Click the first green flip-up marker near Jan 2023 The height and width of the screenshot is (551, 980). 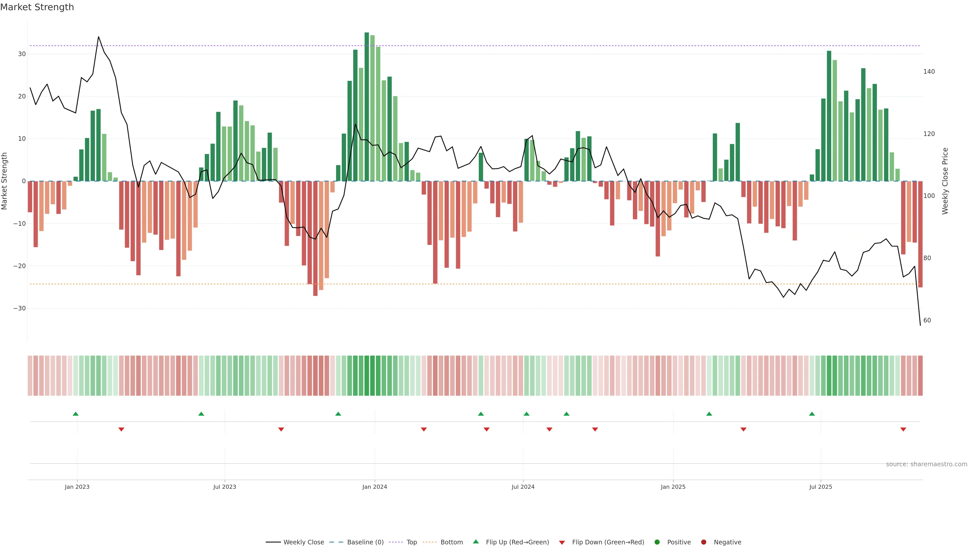coord(76,414)
